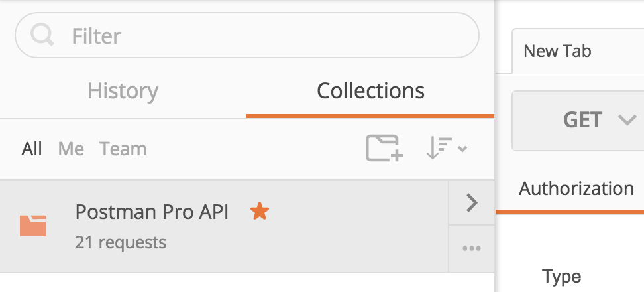Viewport: 644px width, 292px height.
Task: Click the new collection folder-plus icon
Action: tap(384, 148)
